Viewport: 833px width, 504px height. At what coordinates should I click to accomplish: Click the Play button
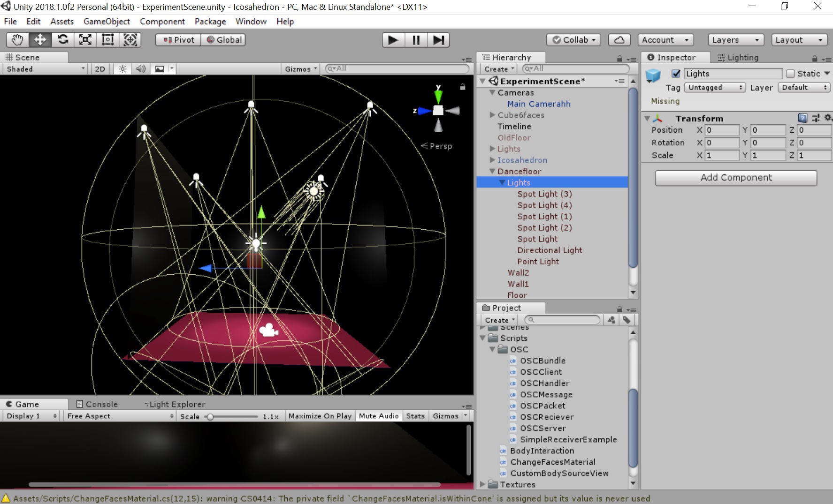(393, 40)
